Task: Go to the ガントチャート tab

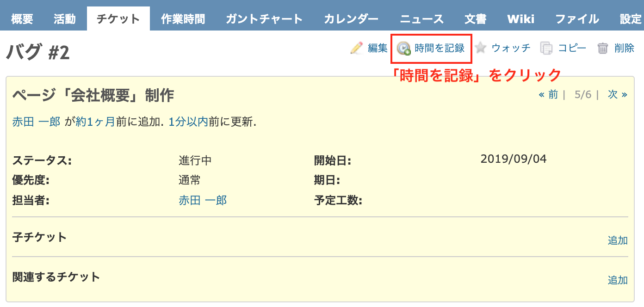Action: pos(264,19)
